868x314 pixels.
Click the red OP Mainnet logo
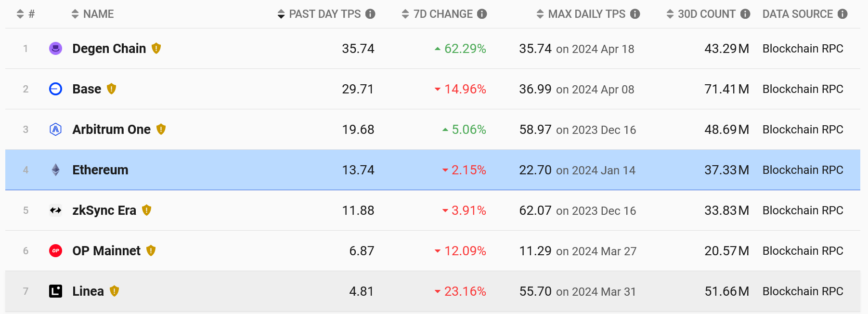(56, 250)
